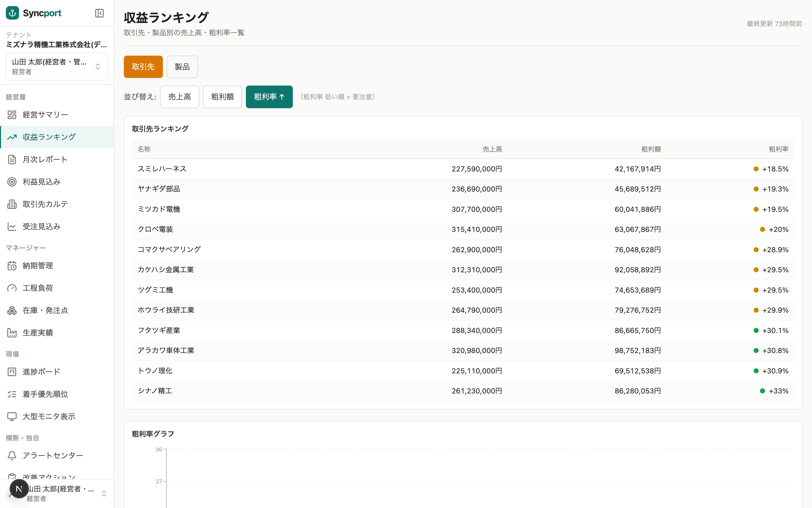This screenshot has width=812, height=508.
Task: Sort ranking by 粗利額
Action: tap(223, 97)
